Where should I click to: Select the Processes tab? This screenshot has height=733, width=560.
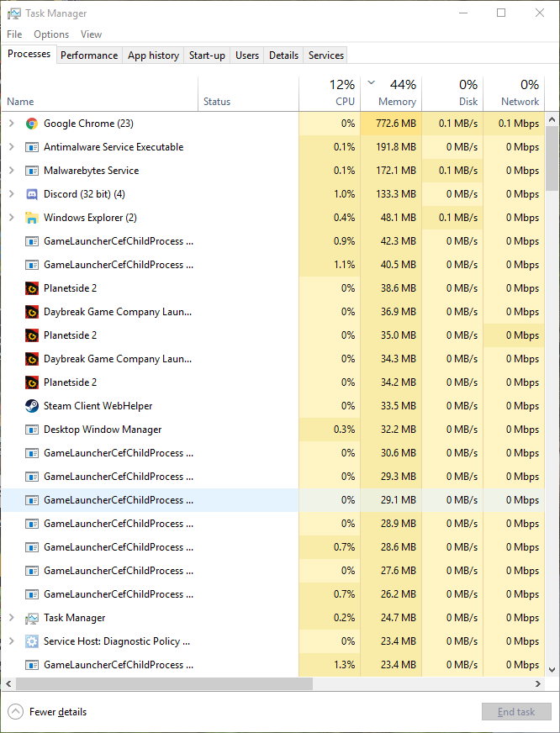pos(29,54)
